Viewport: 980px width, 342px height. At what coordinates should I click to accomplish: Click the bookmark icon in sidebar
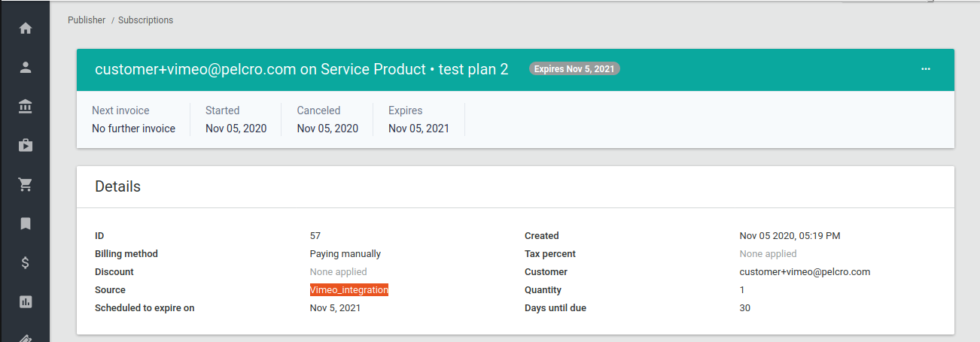[26, 224]
